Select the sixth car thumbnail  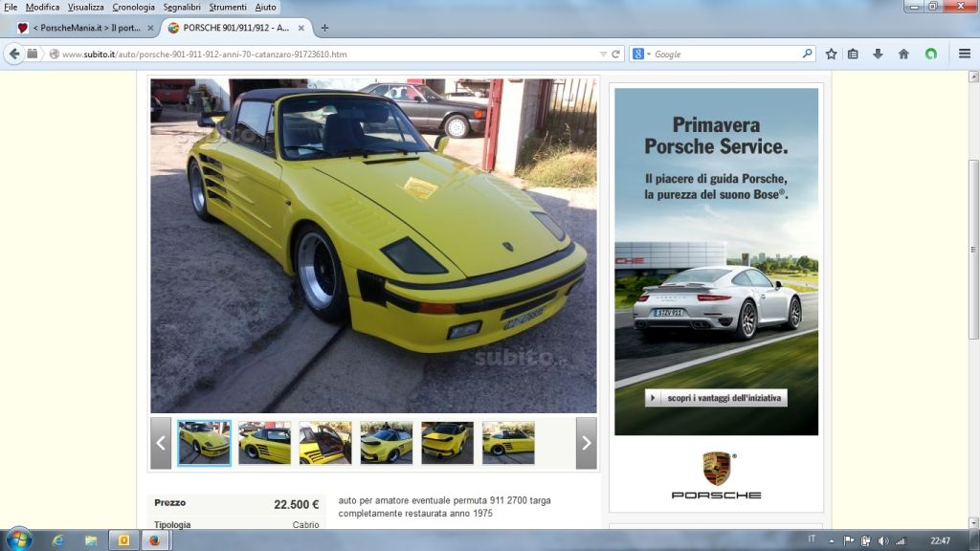click(508, 443)
